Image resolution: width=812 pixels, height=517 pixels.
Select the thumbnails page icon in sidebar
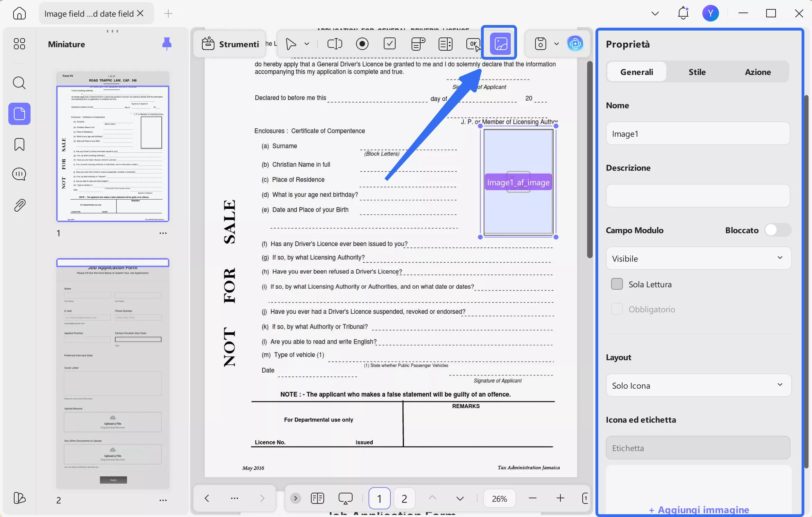pyautogui.click(x=19, y=114)
